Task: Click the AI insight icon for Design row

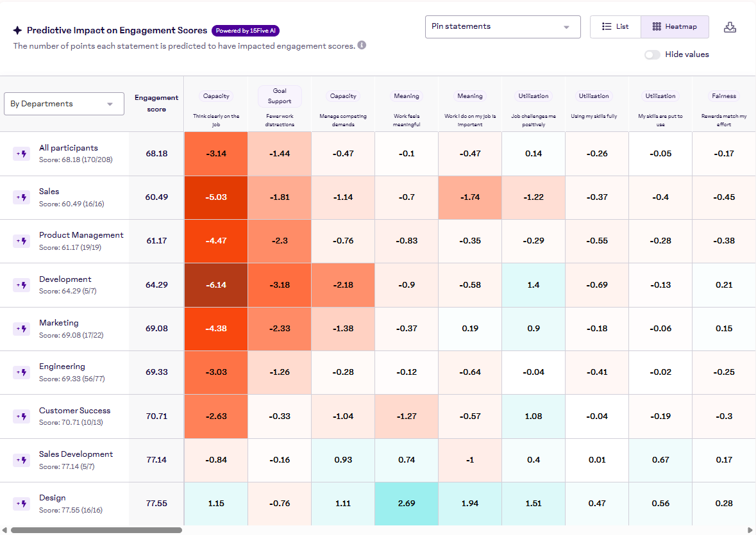Action: click(x=21, y=504)
